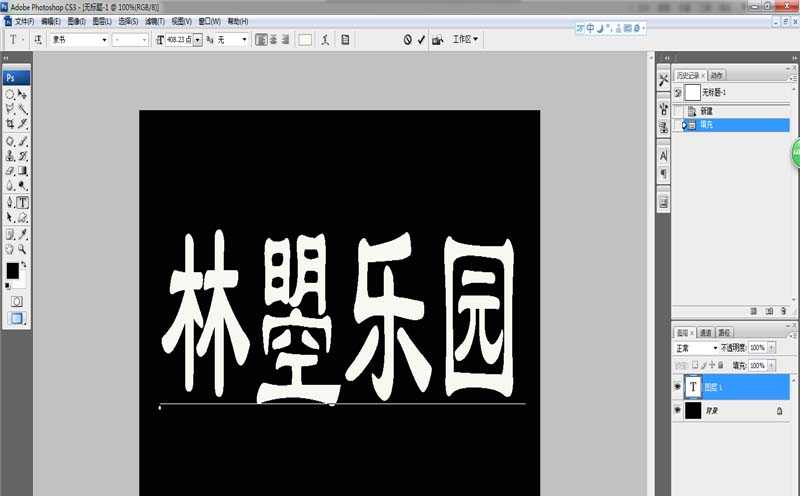Swap foreground and background colors
The image size is (800, 496).
pyautogui.click(x=23, y=265)
